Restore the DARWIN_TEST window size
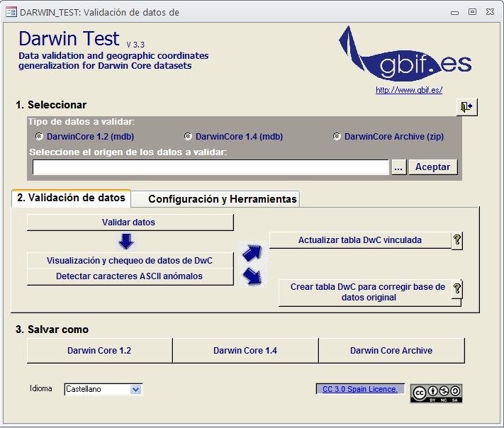Screen dimensions: 504x428 coord(472,12)
